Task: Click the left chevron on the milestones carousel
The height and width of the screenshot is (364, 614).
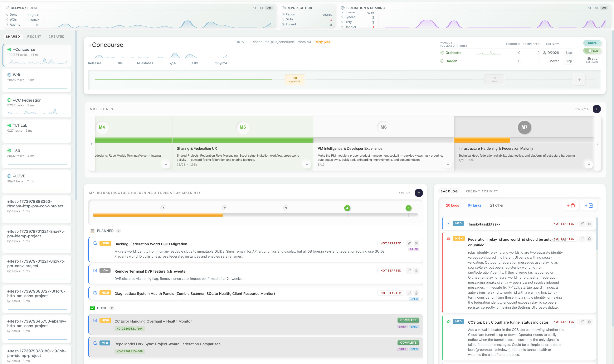Action: [92, 144]
